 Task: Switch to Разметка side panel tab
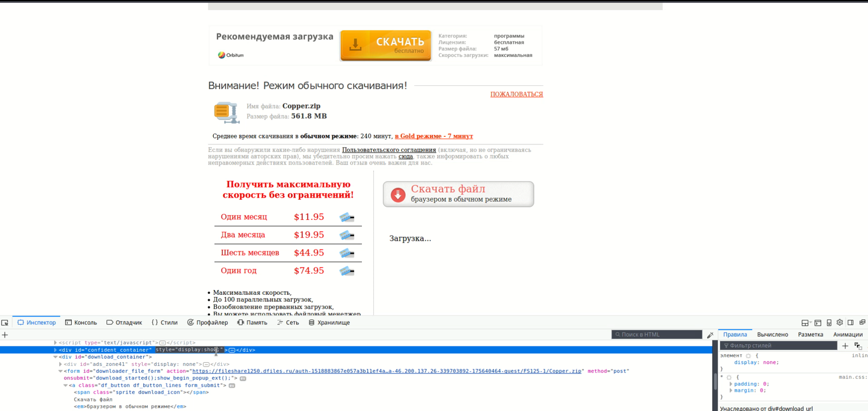click(x=810, y=334)
